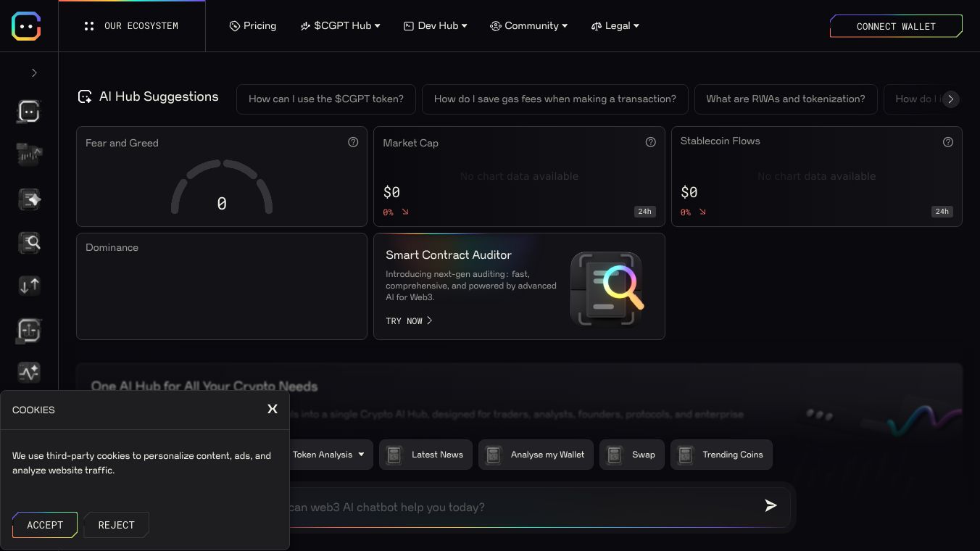The height and width of the screenshot is (551, 980).
Task: Click the 'Smart Contract Auditor' heading
Action: (x=449, y=254)
